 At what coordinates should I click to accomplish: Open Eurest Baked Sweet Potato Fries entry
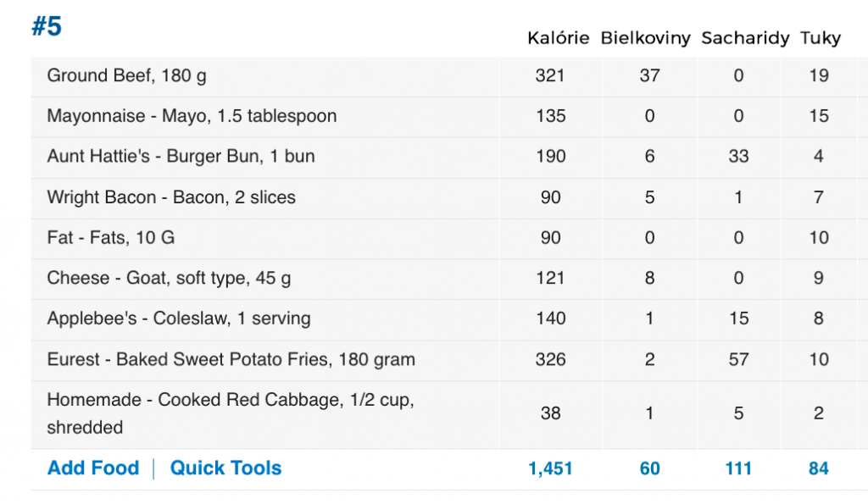click(231, 359)
